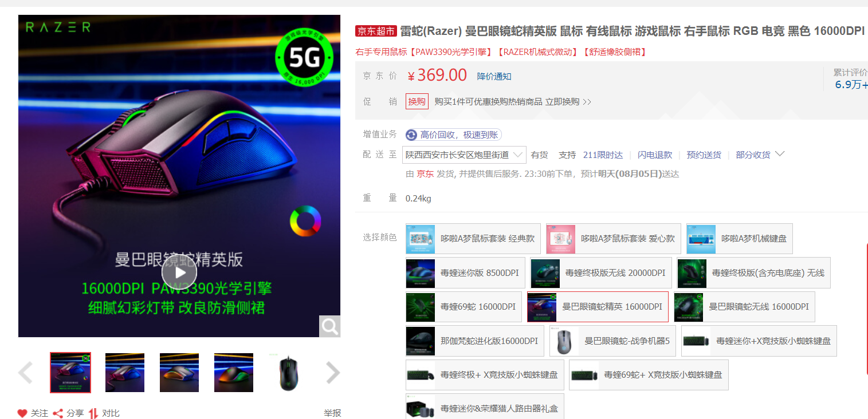Click the 对比 compare icon
The width and height of the screenshot is (868, 419).
click(x=93, y=413)
